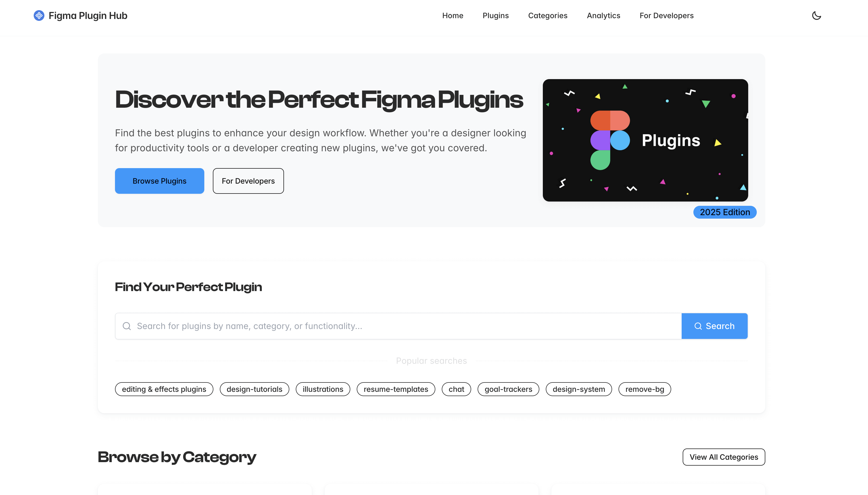
Task: Open For Developers in the navigation bar
Action: point(666,15)
